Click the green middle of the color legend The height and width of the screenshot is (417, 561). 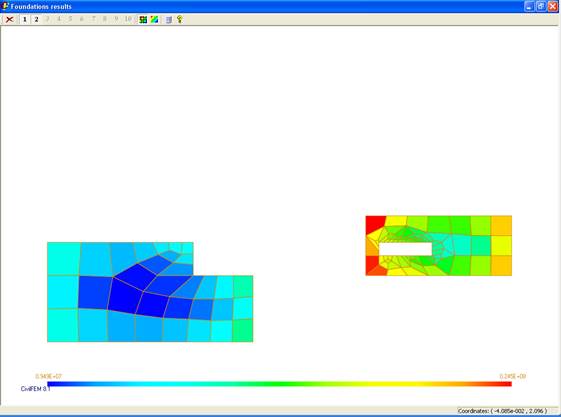coord(279,384)
